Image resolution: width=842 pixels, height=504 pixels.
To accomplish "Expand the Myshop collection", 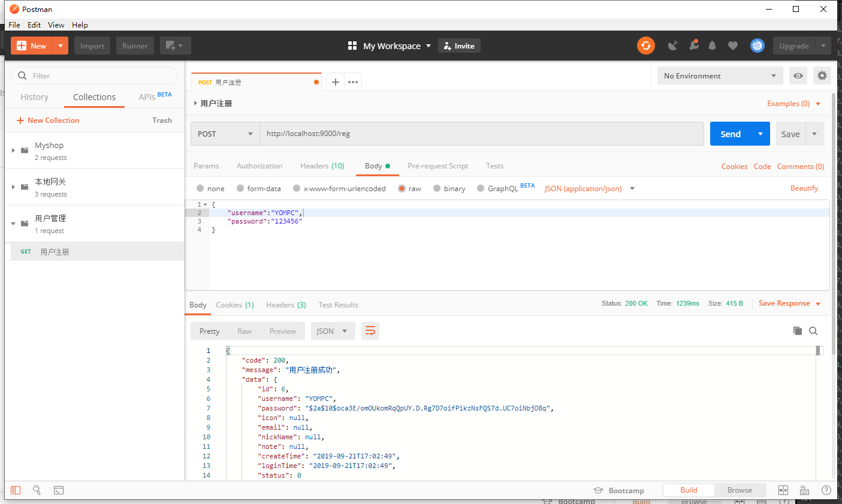I will (13, 150).
